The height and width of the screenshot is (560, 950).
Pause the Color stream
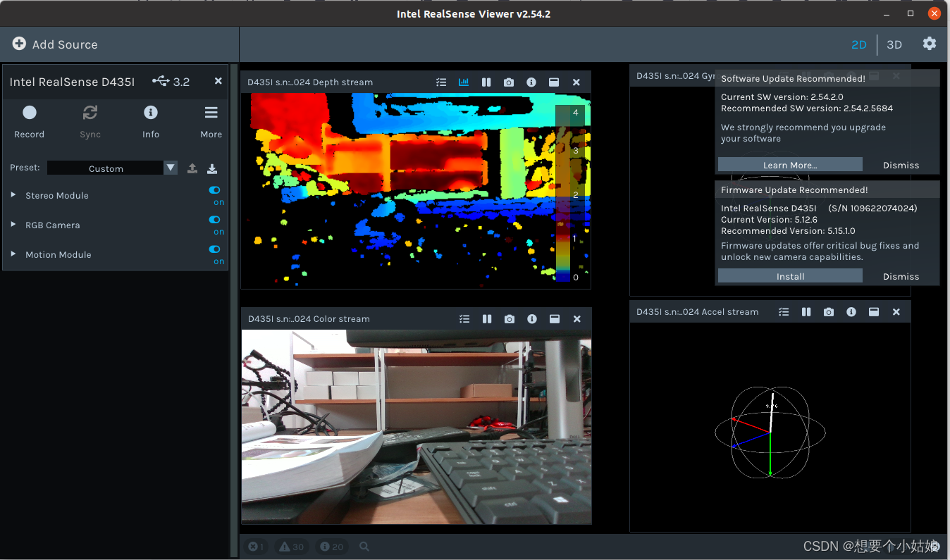click(487, 319)
